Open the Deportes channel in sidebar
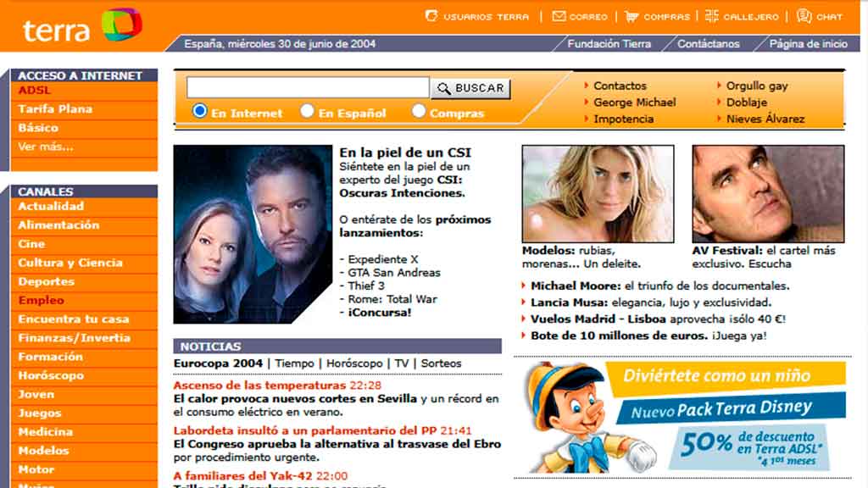 pyautogui.click(x=47, y=281)
